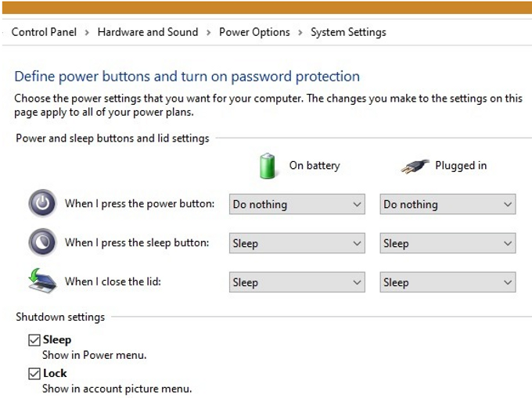Open close lid Plugged in dropdown

point(448,282)
